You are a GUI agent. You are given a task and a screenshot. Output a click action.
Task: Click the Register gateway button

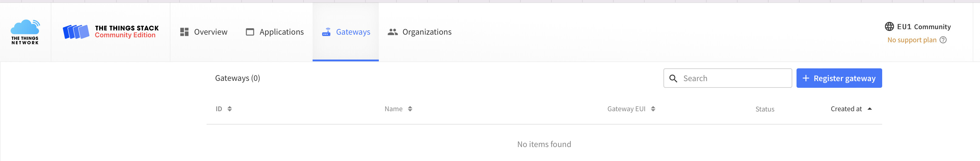pyautogui.click(x=839, y=78)
